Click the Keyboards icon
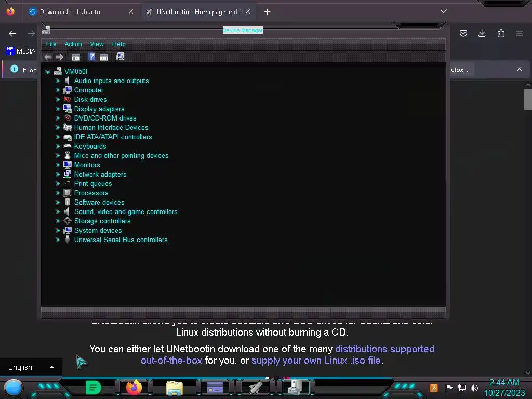This screenshot has width=532, height=399. pyautogui.click(x=68, y=146)
